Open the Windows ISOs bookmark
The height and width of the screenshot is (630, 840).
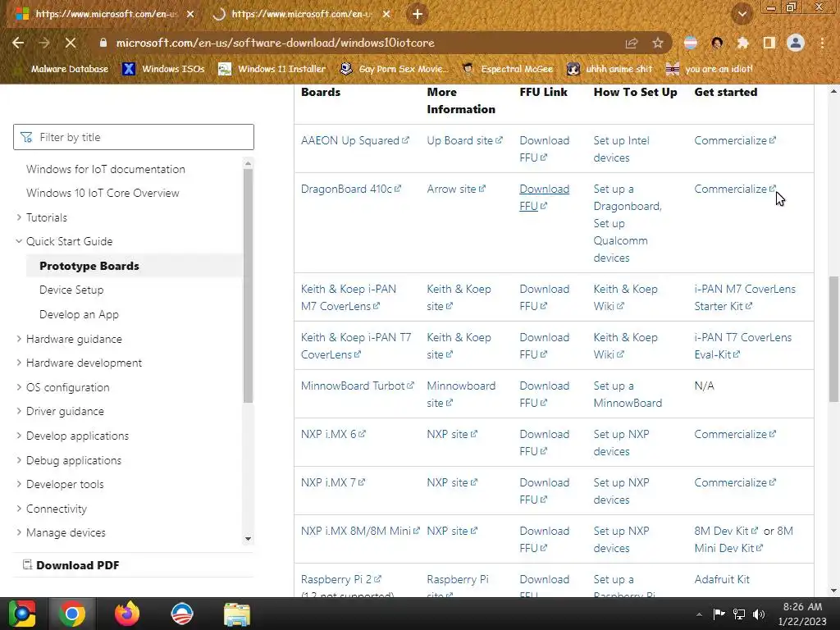(163, 69)
